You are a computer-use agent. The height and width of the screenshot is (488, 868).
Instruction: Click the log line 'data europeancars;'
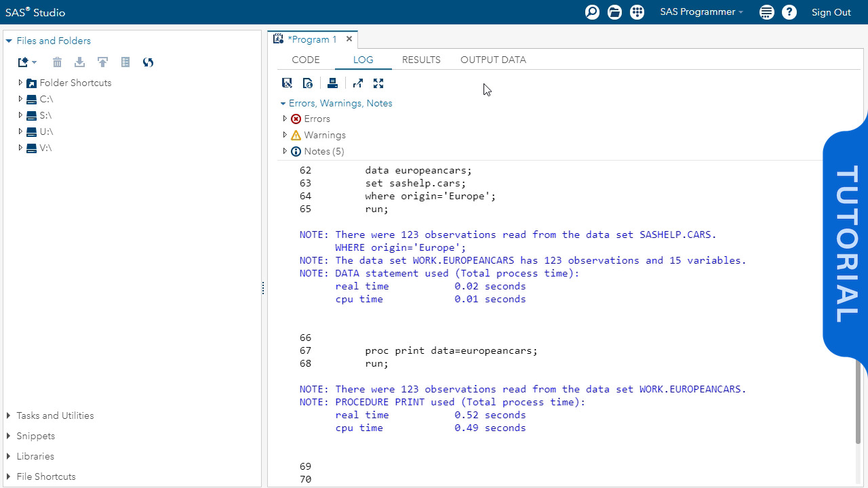point(418,170)
